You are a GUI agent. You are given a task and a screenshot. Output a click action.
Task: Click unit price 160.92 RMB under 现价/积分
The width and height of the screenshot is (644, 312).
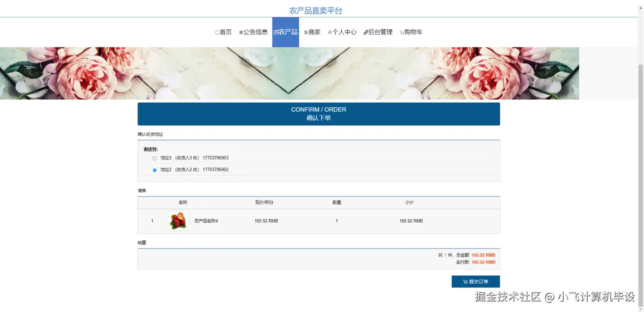click(266, 221)
